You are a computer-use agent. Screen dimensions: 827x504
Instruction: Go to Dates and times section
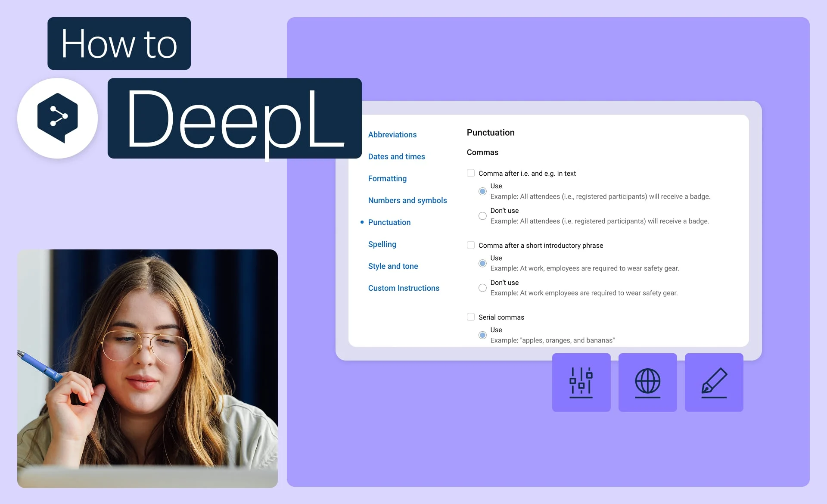396,156
